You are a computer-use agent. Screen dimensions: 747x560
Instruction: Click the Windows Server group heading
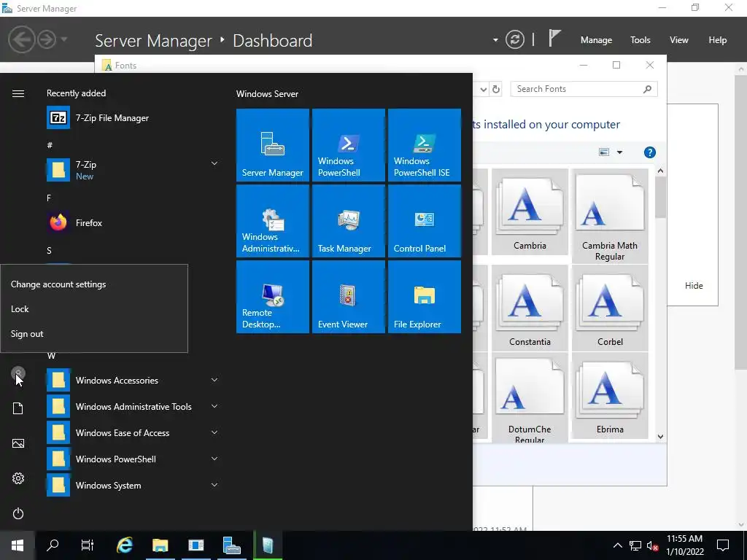[267, 94]
